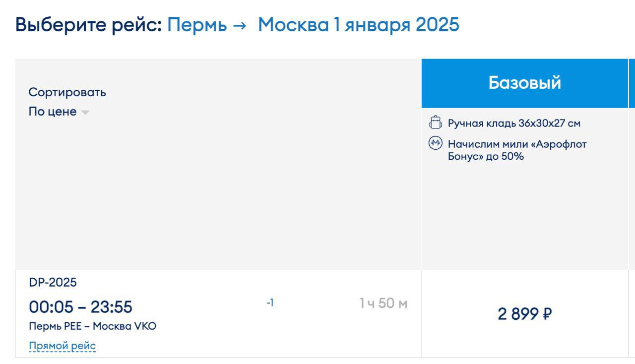Viewport: 635px width, 364px height.
Task: Click the arrow between Пермь and Москва
Action: click(x=239, y=25)
